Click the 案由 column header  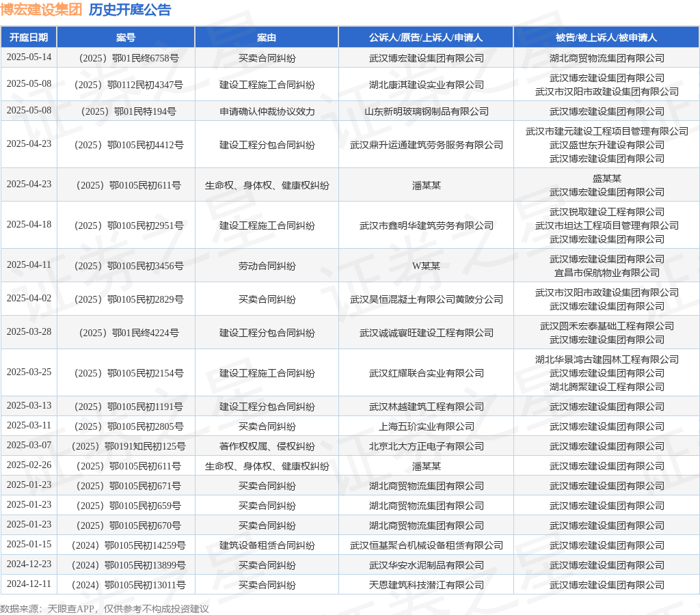click(x=267, y=38)
